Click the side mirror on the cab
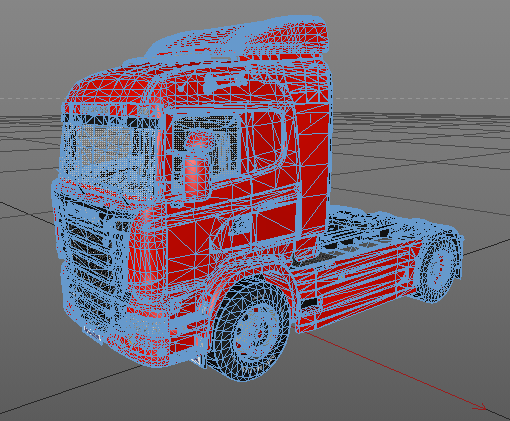 coord(197,165)
